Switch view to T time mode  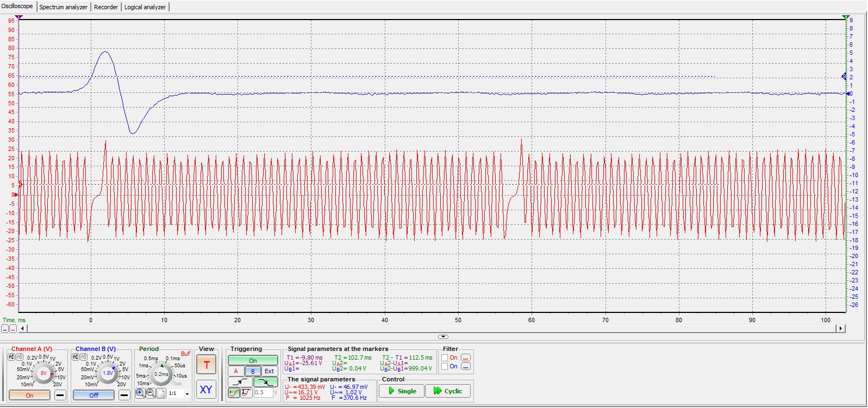[206, 365]
